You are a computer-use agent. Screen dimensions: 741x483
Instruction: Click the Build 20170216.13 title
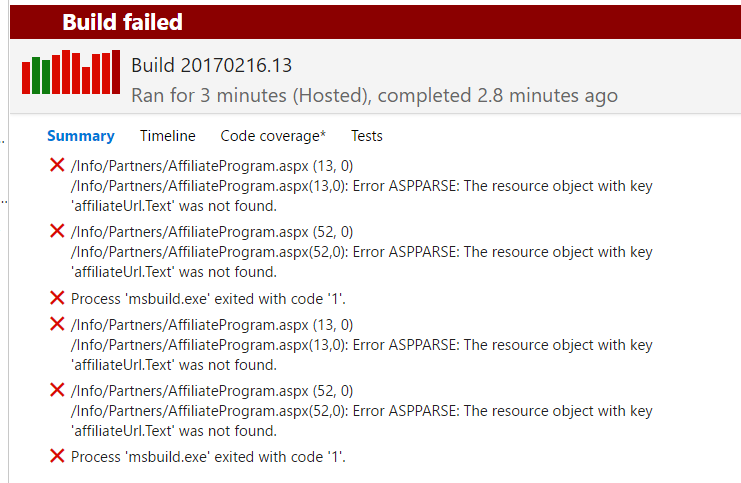212,66
